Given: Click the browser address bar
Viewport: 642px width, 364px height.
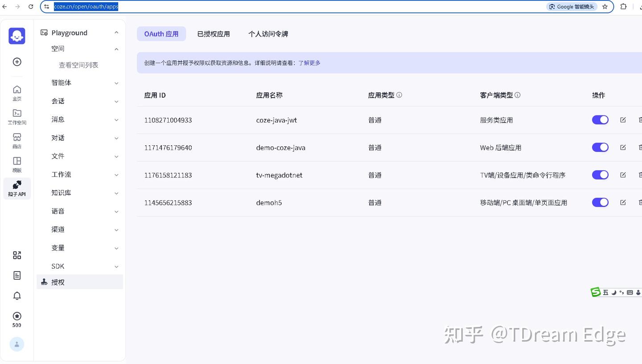Looking at the screenshot, I should (86, 6).
